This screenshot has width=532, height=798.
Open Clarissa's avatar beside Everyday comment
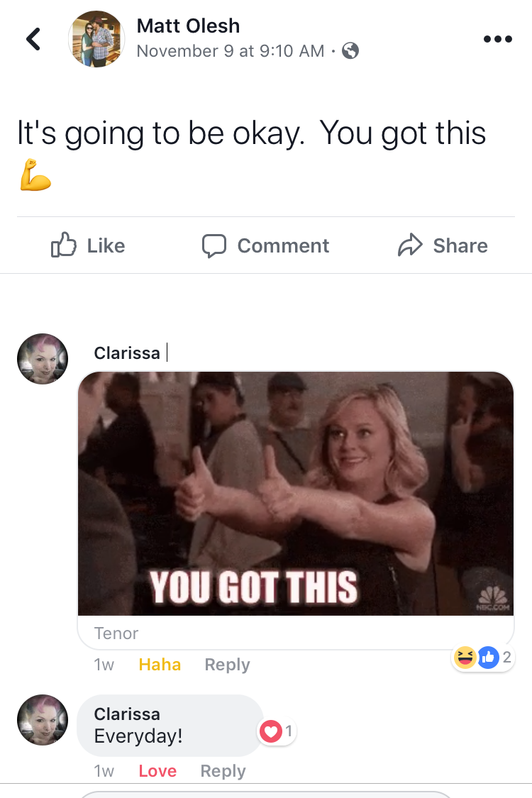(x=43, y=720)
